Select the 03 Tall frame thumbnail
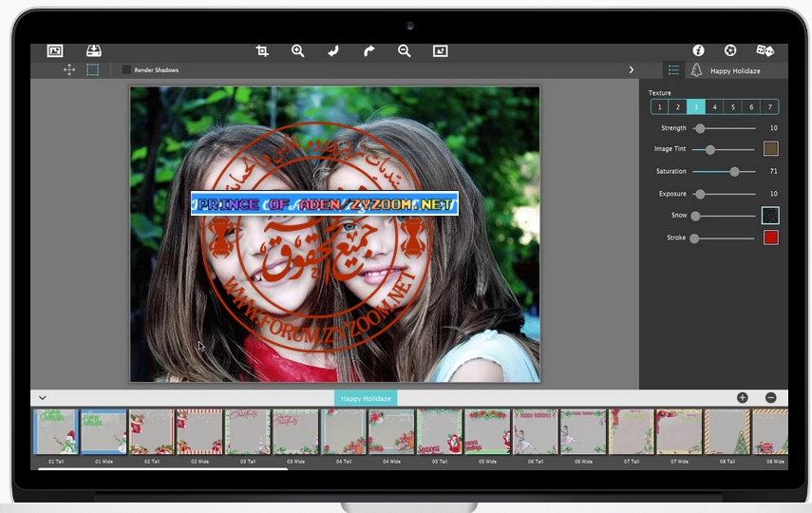Screen dimensions: 812x513 [x=248, y=431]
